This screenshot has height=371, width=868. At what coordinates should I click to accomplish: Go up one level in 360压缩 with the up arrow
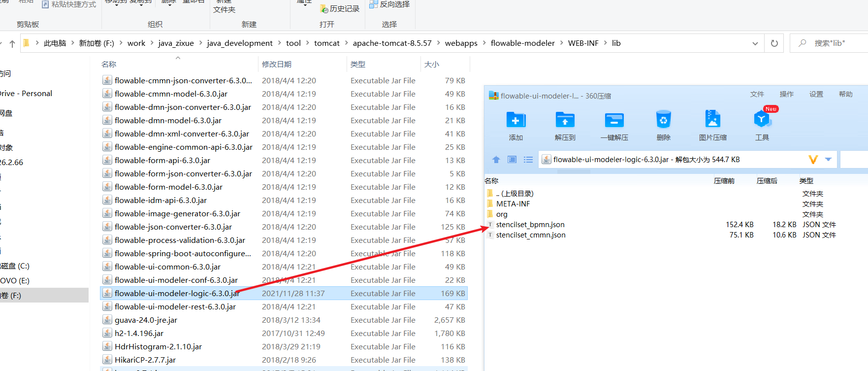coord(496,160)
